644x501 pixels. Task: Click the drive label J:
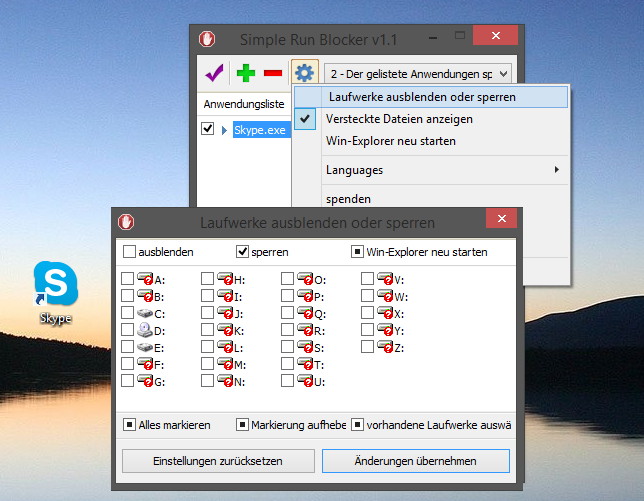(239, 314)
